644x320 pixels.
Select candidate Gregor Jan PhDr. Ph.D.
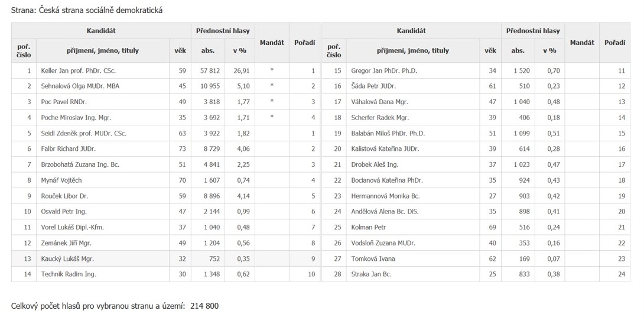tap(384, 71)
